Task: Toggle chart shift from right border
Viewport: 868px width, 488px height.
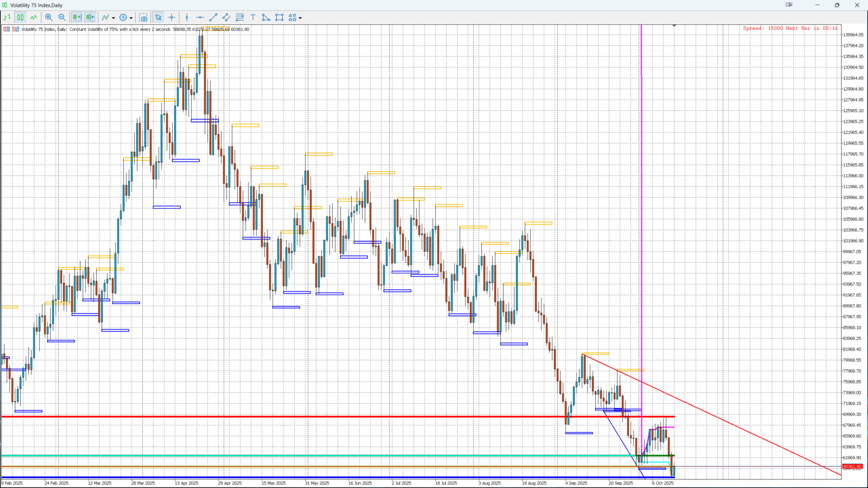Action: (90, 18)
